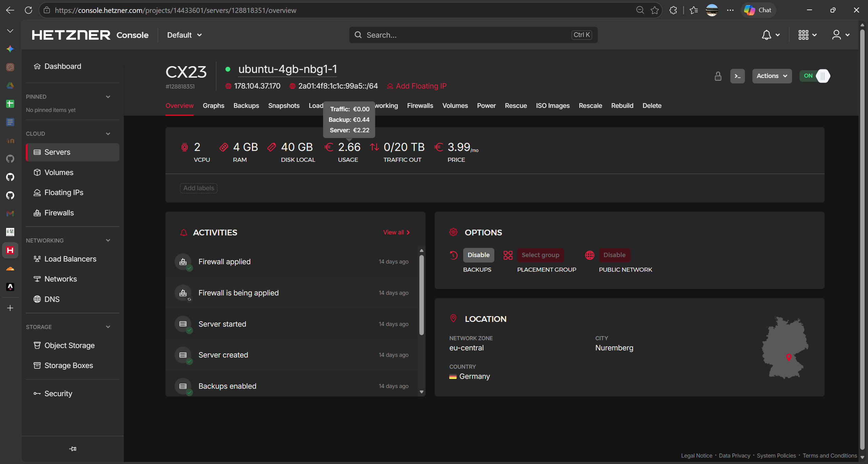Click the Firewall applied activity icon

[x=183, y=262]
